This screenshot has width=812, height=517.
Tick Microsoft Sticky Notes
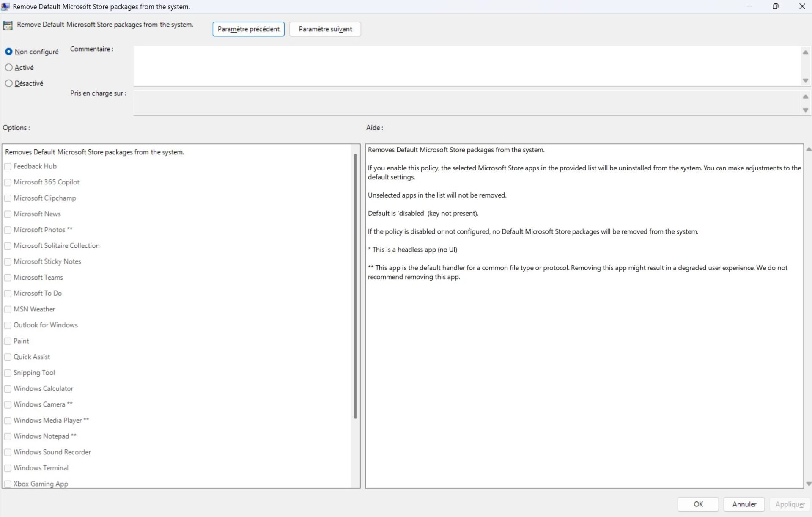coord(8,262)
